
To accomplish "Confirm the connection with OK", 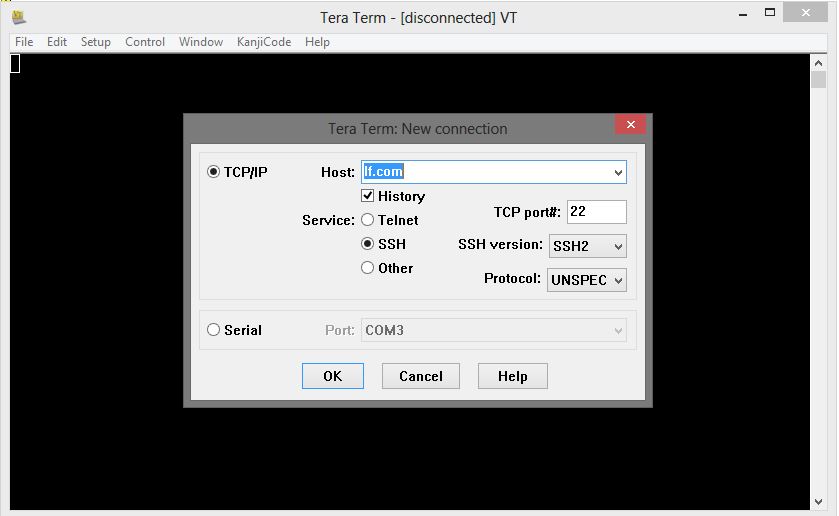I will [x=333, y=376].
